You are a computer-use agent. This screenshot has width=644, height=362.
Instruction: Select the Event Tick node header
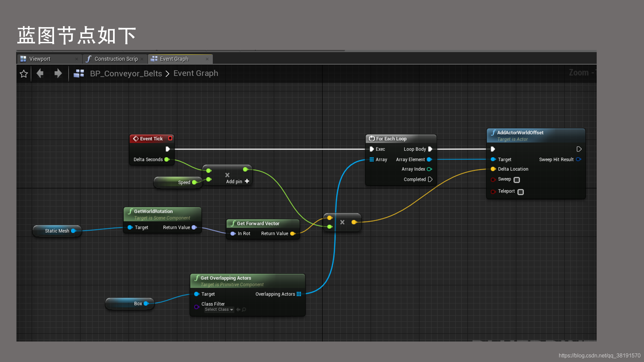151,138
